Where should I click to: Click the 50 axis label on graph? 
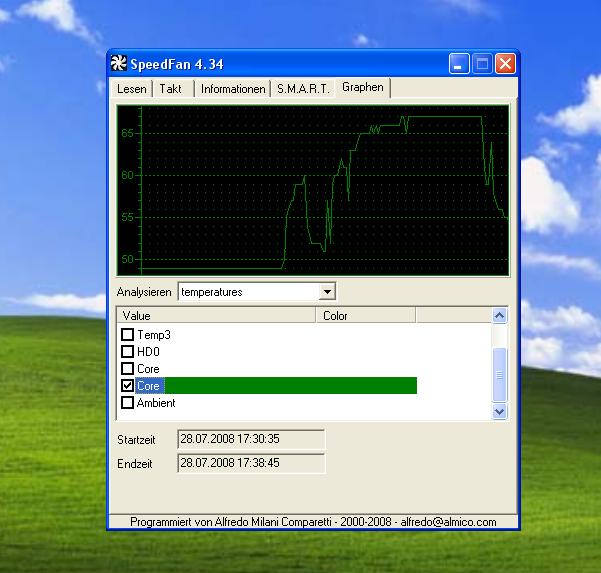coord(127,259)
